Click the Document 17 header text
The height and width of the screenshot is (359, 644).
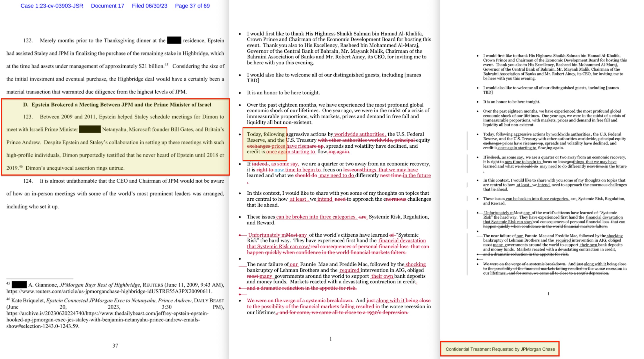107,6
